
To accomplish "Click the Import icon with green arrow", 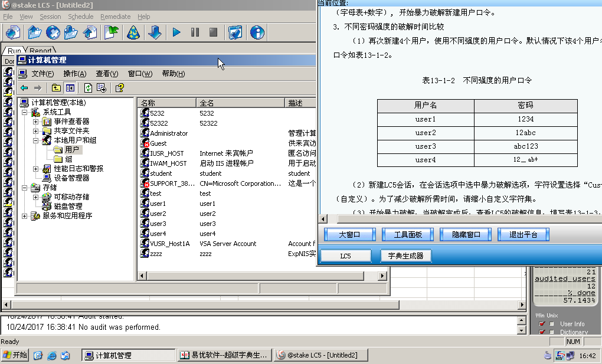I will 112,32.
